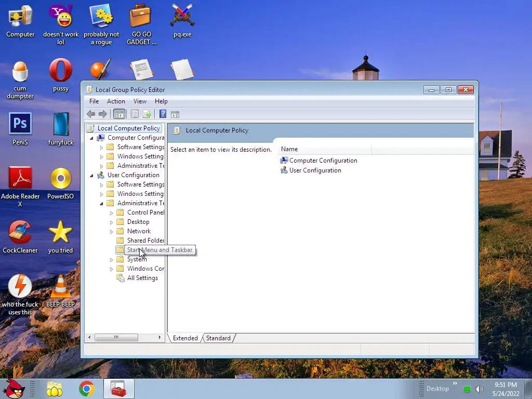Image resolution: width=532 pixels, height=399 pixels.
Task: Collapse the User Configuration tree node
Action: point(91,176)
